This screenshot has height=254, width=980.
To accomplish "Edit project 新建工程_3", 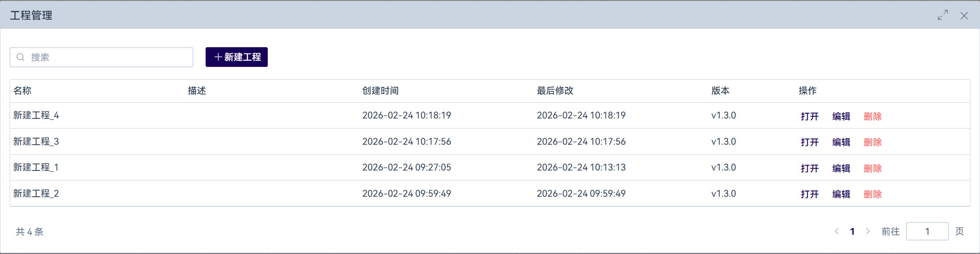I will coord(841,142).
